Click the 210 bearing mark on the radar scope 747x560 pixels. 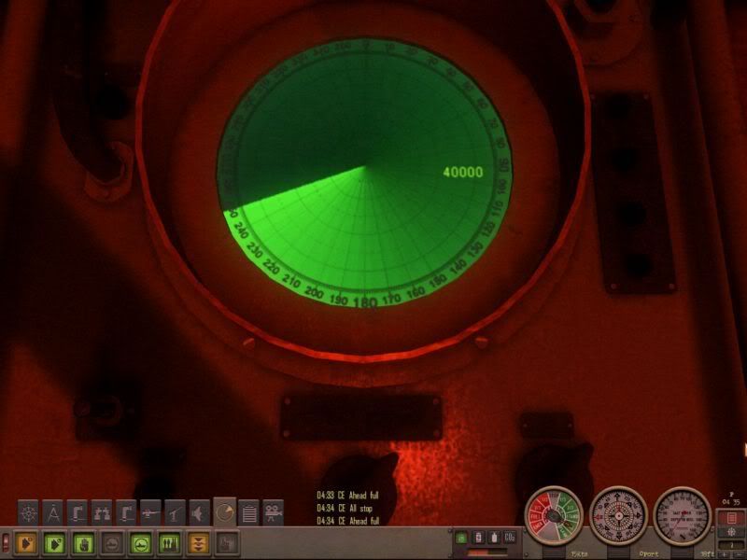290,282
